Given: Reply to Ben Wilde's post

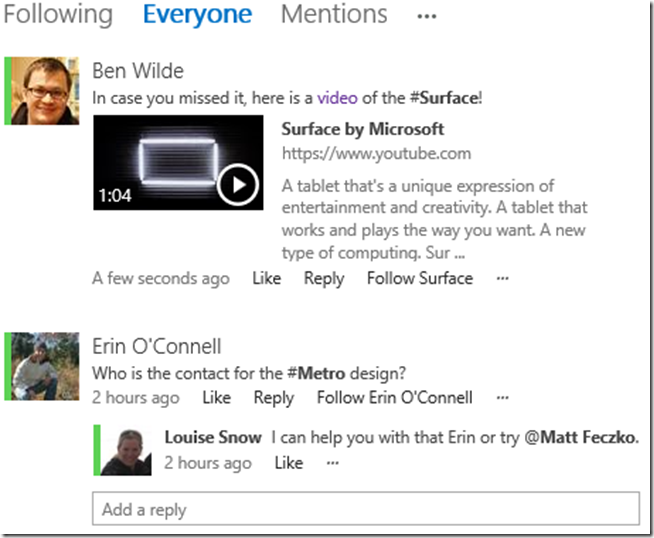Looking at the screenshot, I should 323,278.
